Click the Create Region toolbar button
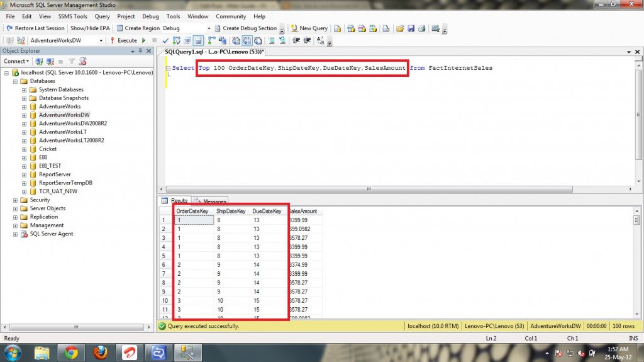 137,28
